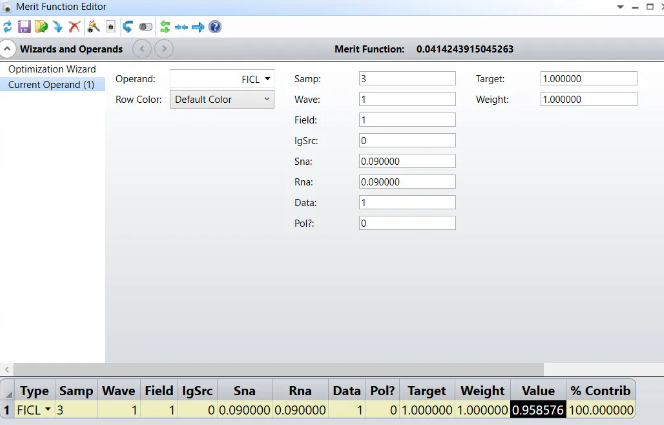This screenshot has width=664, height=425.
Task: Open the optimization wizard wand icon
Action: pyautogui.click(x=93, y=27)
